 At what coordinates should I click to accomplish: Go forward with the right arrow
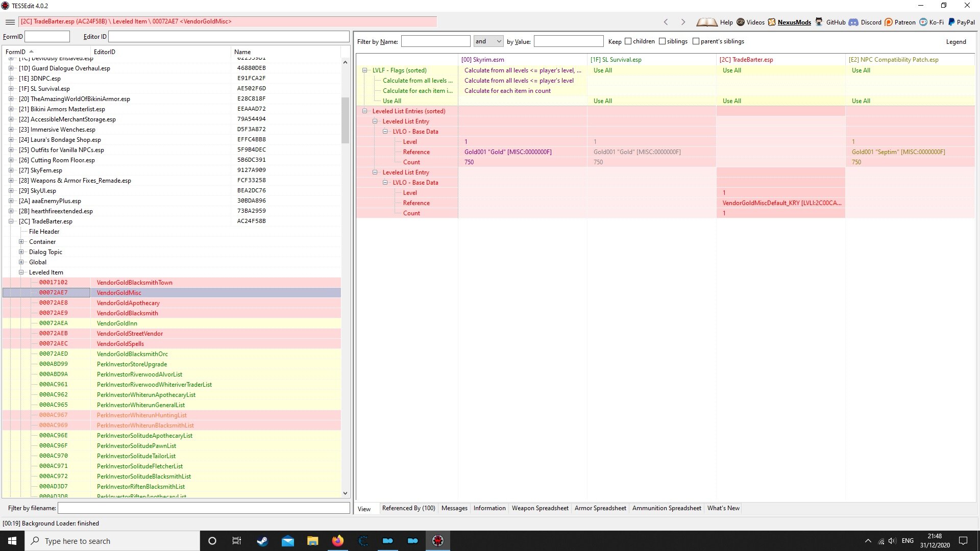683,22
